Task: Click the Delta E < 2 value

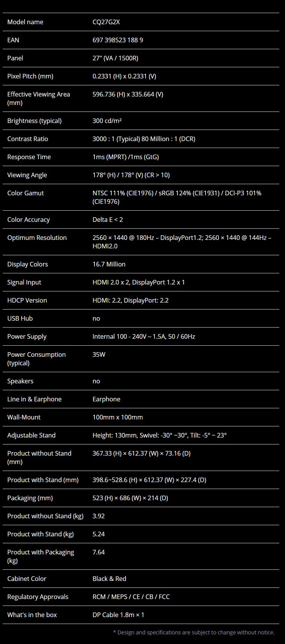Action: (108, 220)
